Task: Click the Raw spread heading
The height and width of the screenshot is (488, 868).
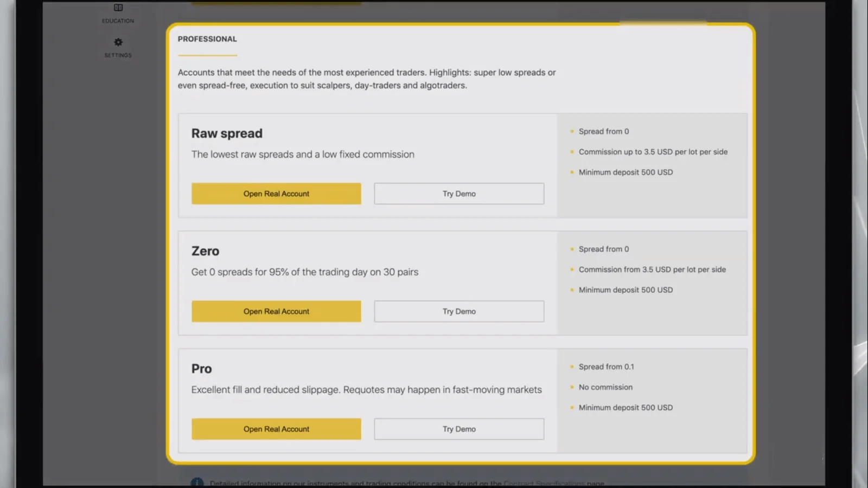Action: (x=227, y=133)
